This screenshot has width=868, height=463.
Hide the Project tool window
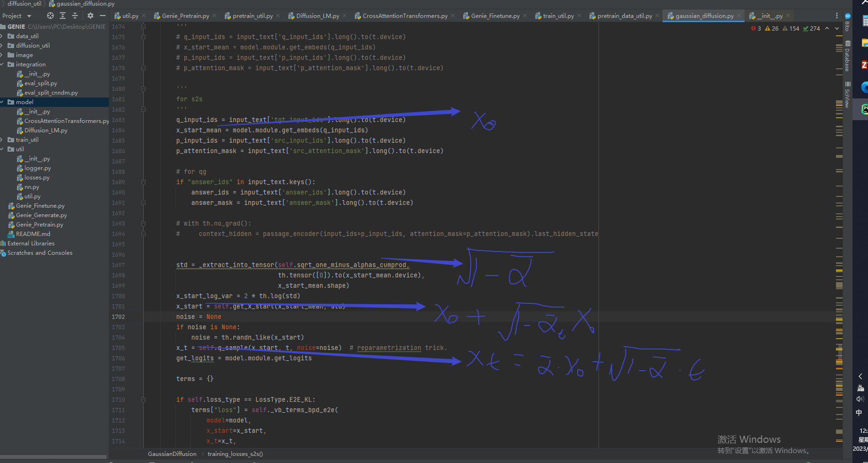pyautogui.click(x=103, y=16)
